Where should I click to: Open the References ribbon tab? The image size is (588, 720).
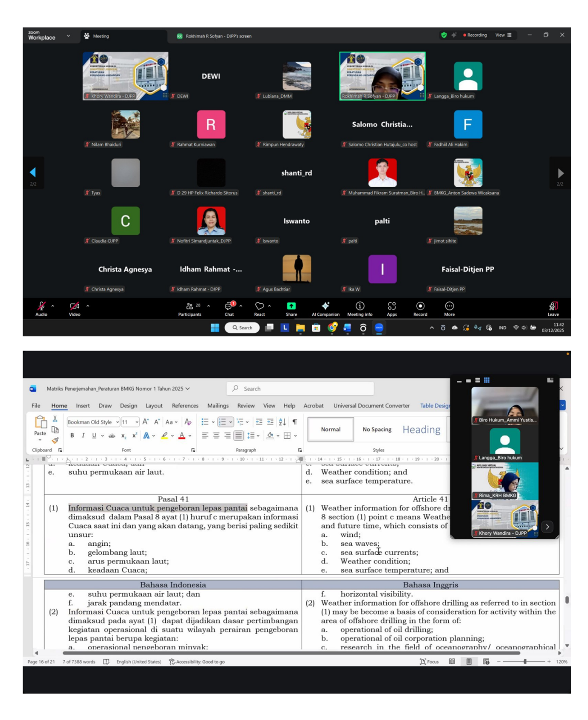coord(185,406)
